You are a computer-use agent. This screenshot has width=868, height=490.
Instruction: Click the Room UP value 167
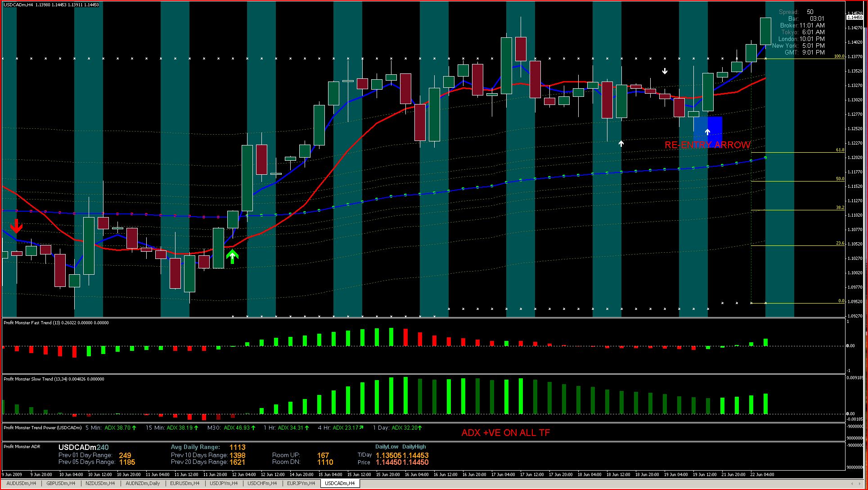point(323,455)
